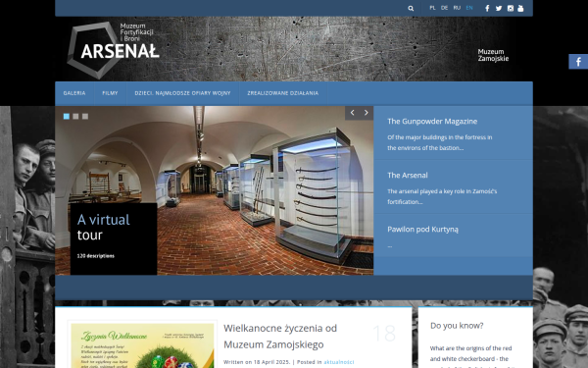This screenshot has height=368, width=588.
Task: Click the 120 descriptions text
Action: point(96,256)
